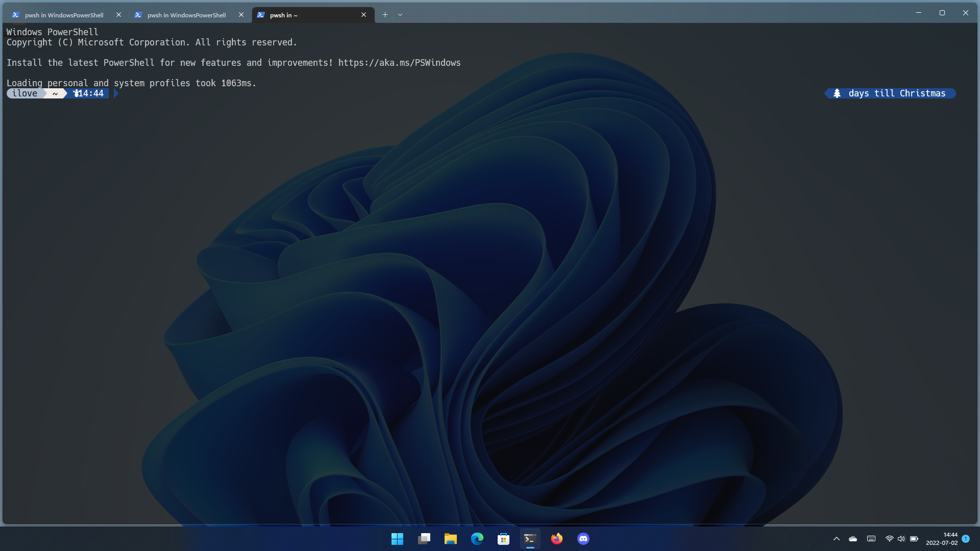
Task: Click 'Loading personal and system profiles' line
Action: click(131, 83)
